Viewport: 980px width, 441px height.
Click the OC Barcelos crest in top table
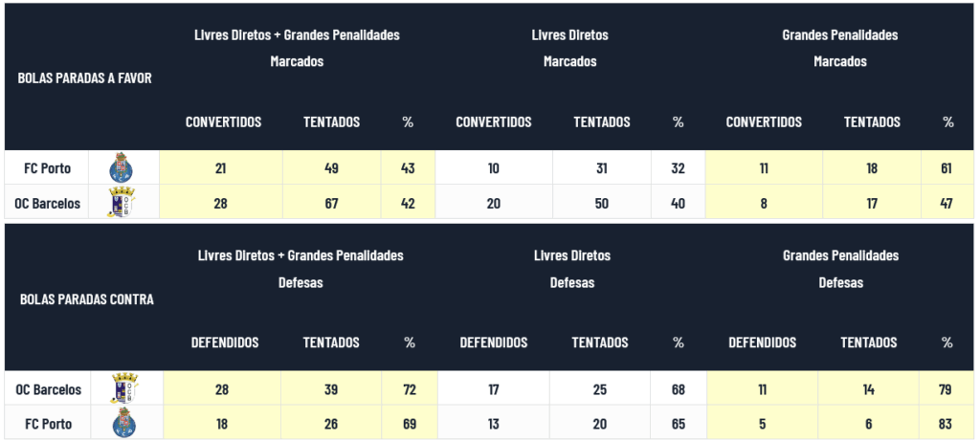[x=122, y=202]
